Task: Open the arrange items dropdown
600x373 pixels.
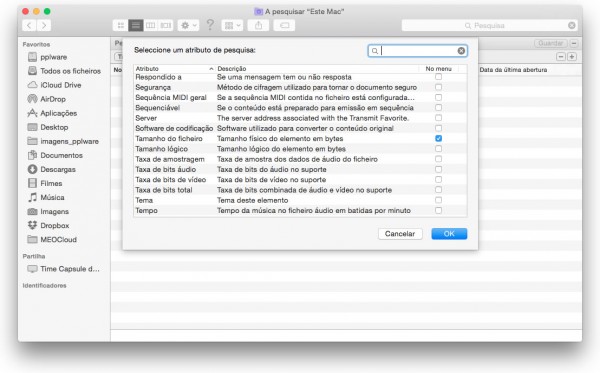Action: click(232, 26)
